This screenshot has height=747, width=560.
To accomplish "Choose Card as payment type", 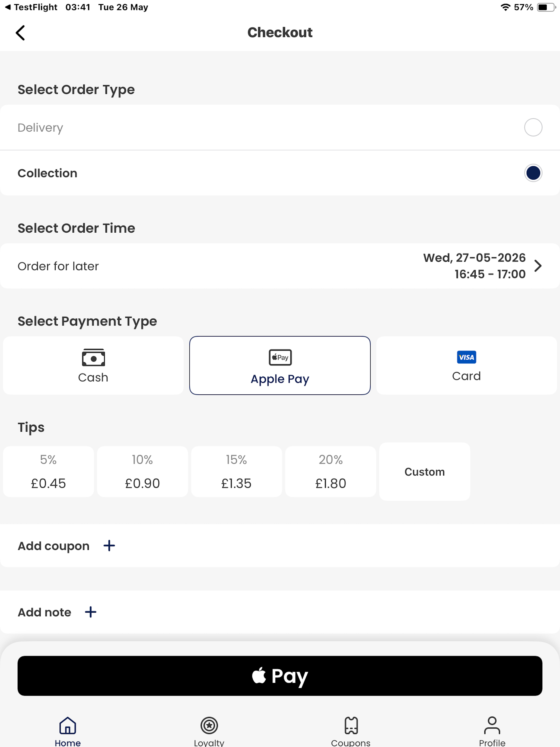I will click(x=466, y=365).
